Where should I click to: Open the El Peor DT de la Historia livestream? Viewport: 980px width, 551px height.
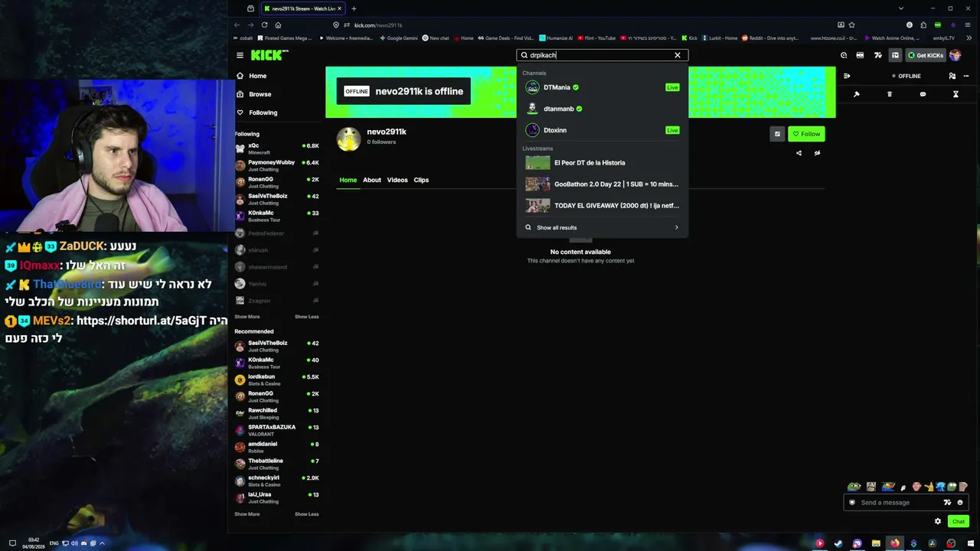pos(602,163)
